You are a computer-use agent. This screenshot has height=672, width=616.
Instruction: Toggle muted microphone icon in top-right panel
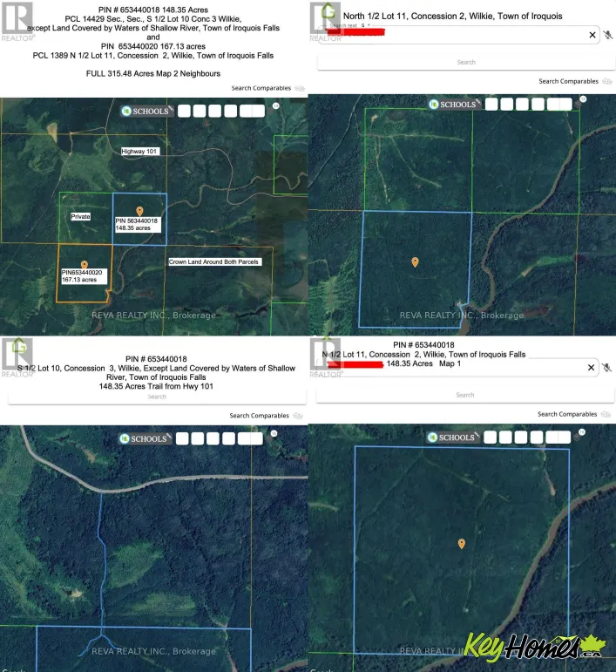coord(608,35)
